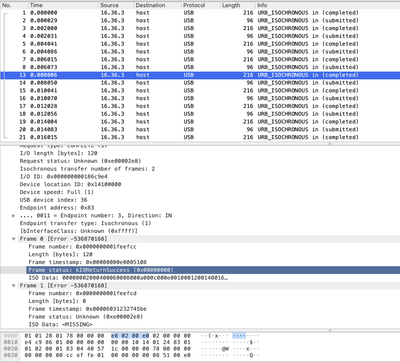This screenshot has width=400, height=362.
Task: Click the Destination column header
Action: (x=158, y=5)
